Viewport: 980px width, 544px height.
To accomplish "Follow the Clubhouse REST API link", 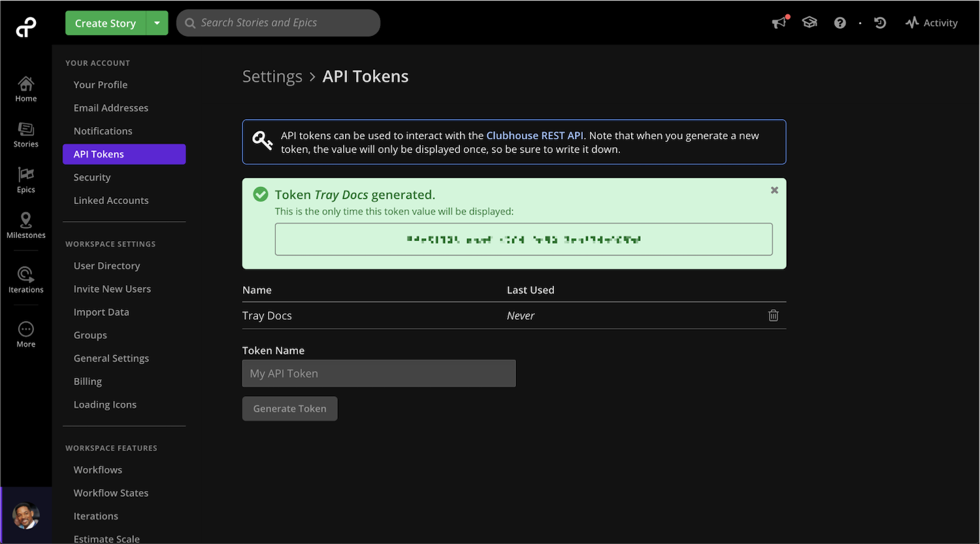I will pos(534,135).
